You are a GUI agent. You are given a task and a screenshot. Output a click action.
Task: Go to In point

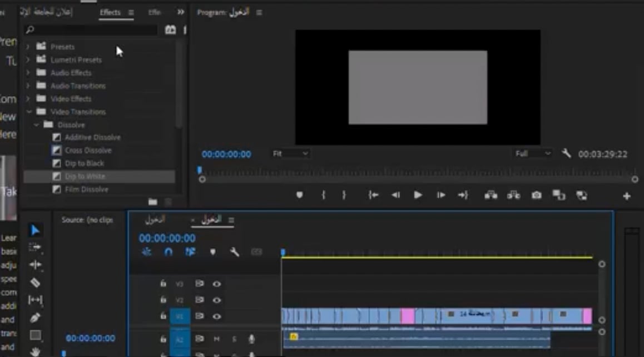(x=373, y=195)
